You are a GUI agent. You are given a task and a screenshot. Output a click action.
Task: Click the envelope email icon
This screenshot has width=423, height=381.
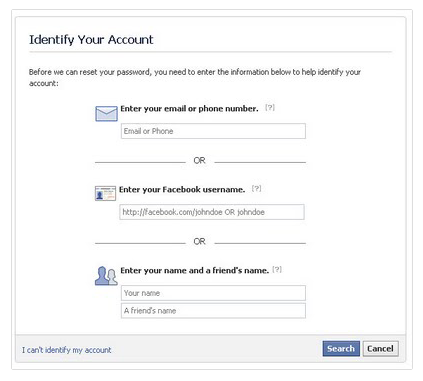click(x=106, y=114)
